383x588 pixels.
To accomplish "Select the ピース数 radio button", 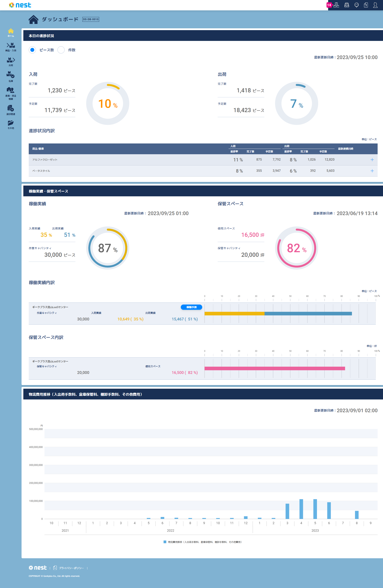I will click(32, 50).
